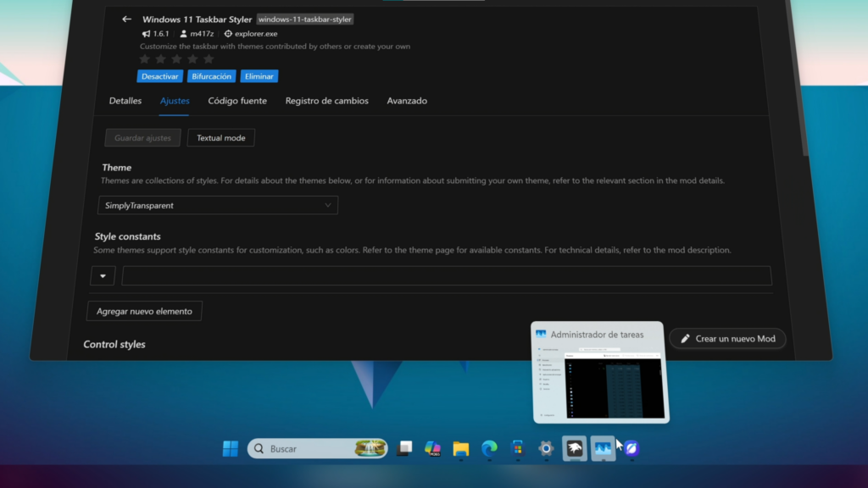The image size is (868, 488).
Task: Switch to Textual mode
Action: point(221,138)
